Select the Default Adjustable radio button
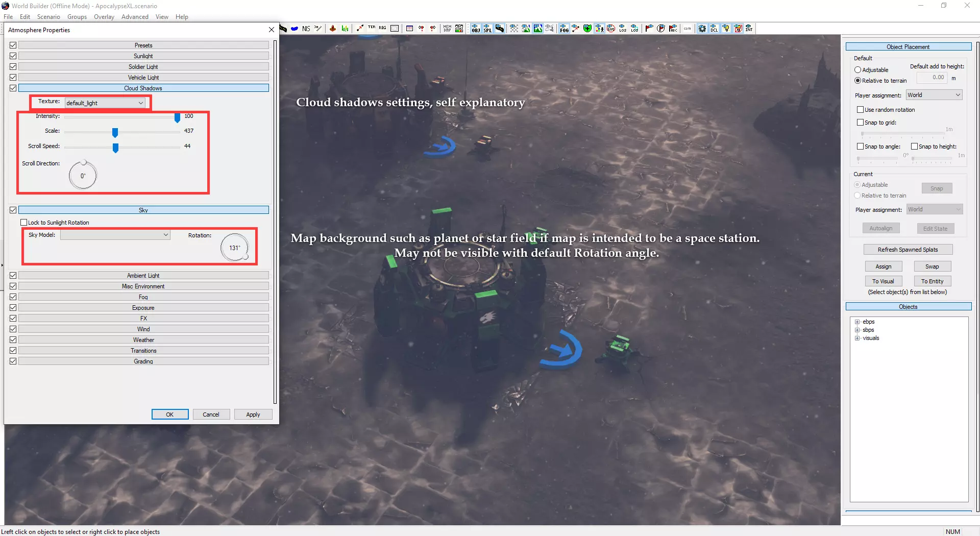980x536 pixels. tap(858, 70)
